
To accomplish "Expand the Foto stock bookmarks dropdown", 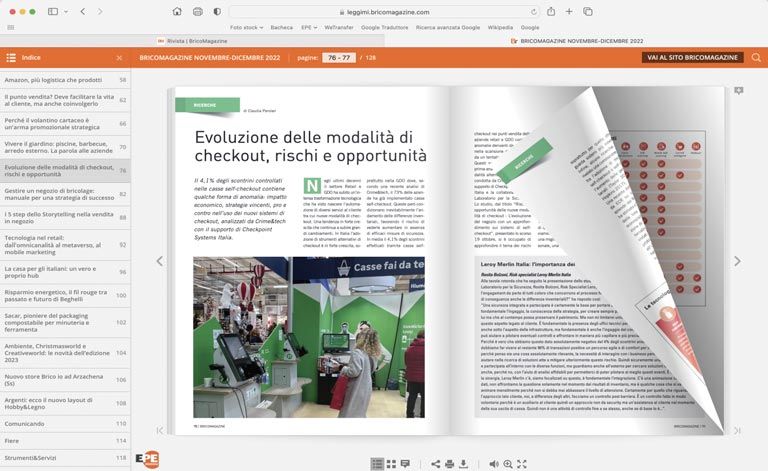I will (x=246, y=27).
